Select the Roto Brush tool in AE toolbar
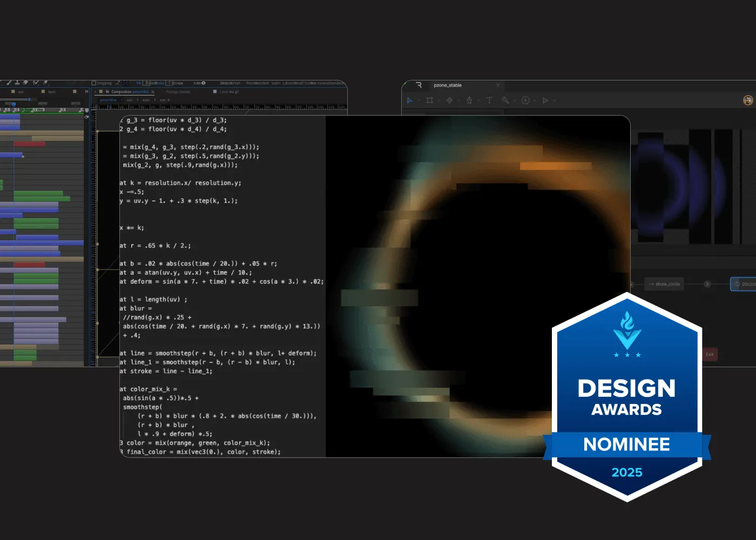756x540 pixels. pos(36,83)
